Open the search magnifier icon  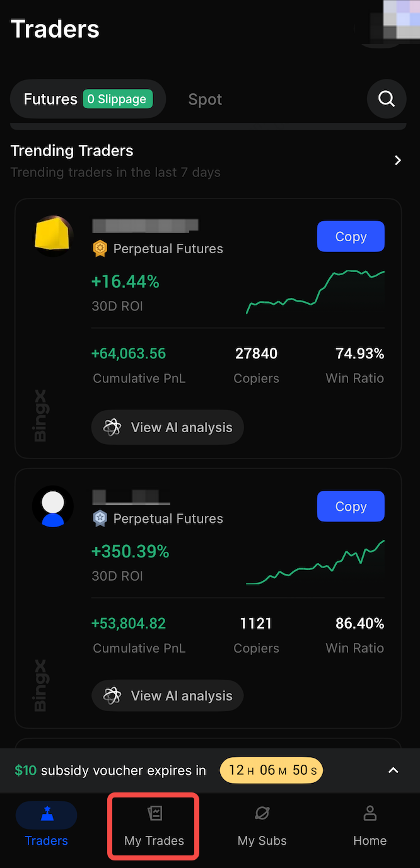tap(387, 99)
